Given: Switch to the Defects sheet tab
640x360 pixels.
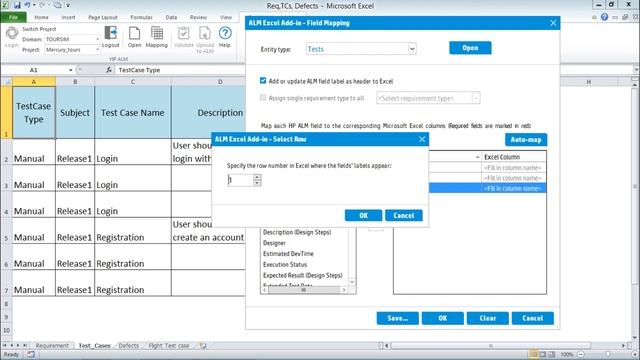Looking at the screenshot, I should tap(129, 345).
